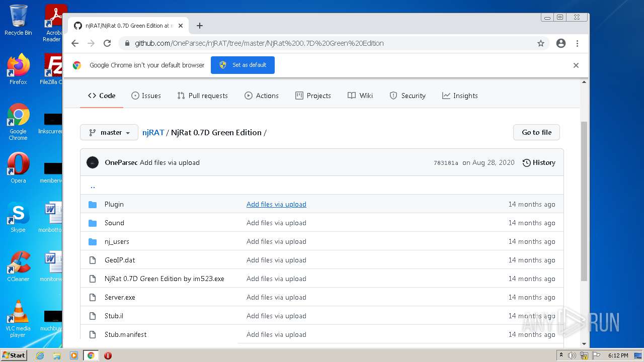Close the njRAT GitHub tab
Image resolution: width=644 pixels, height=362 pixels.
pyautogui.click(x=181, y=26)
